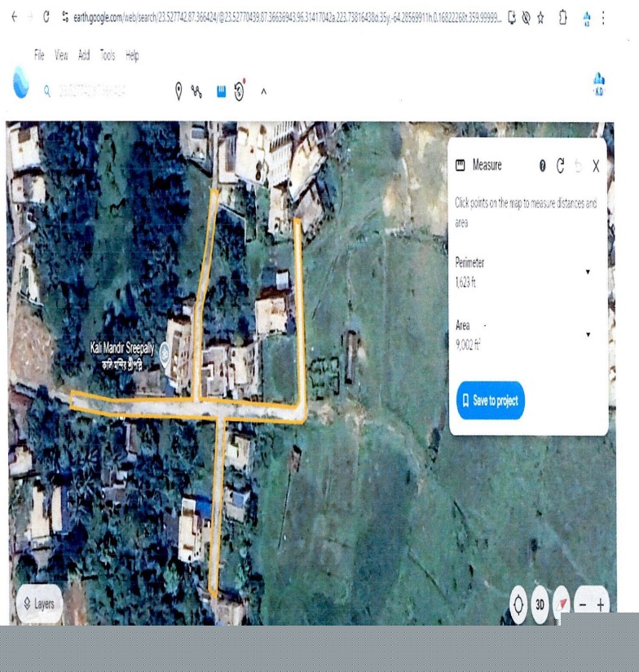Click the blue measure ruler toolbar icon

point(220,91)
